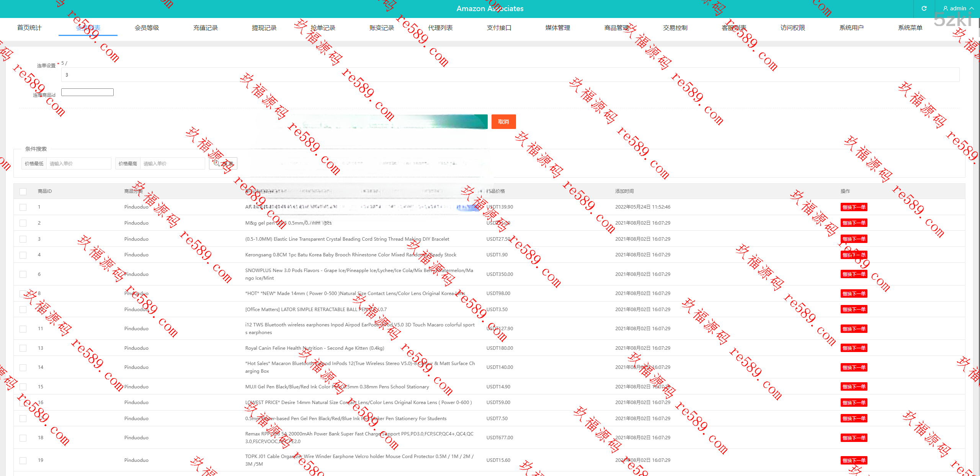
Task: Click 替换下一单 for product ID 3
Action: pyautogui.click(x=854, y=239)
